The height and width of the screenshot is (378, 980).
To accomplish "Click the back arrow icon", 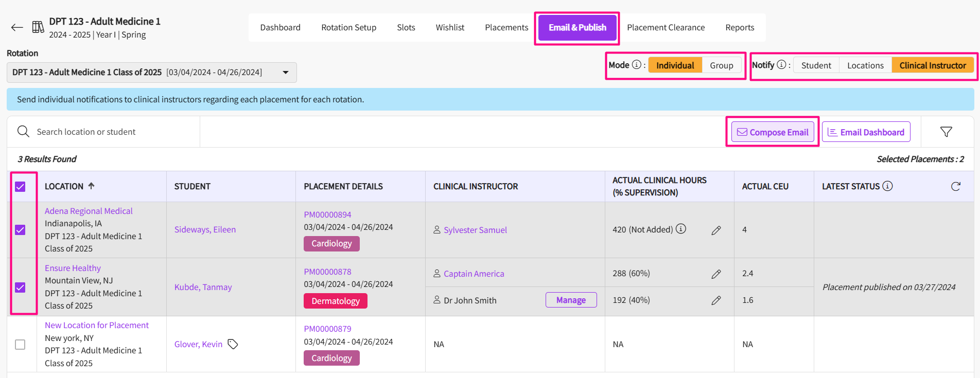I will pos(17,28).
